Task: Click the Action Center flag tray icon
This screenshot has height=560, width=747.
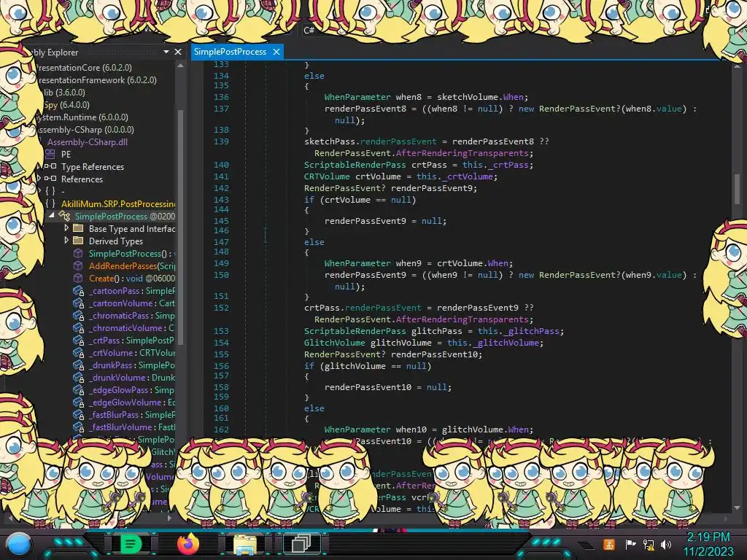Action: click(630, 544)
